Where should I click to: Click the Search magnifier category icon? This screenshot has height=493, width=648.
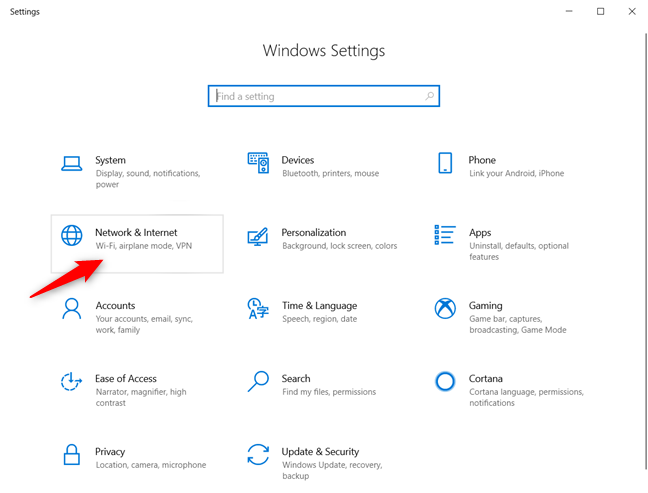click(258, 381)
